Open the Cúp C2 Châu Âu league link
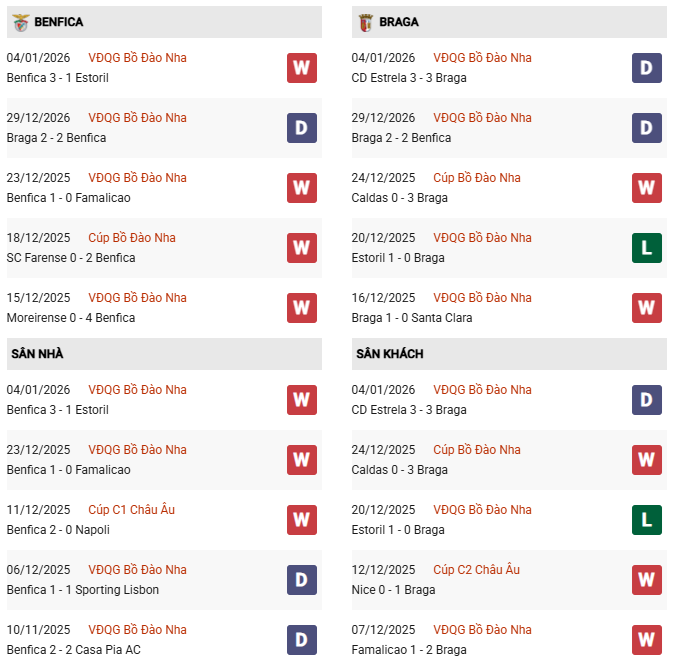Viewport: 673px width, 667px height. click(477, 570)
